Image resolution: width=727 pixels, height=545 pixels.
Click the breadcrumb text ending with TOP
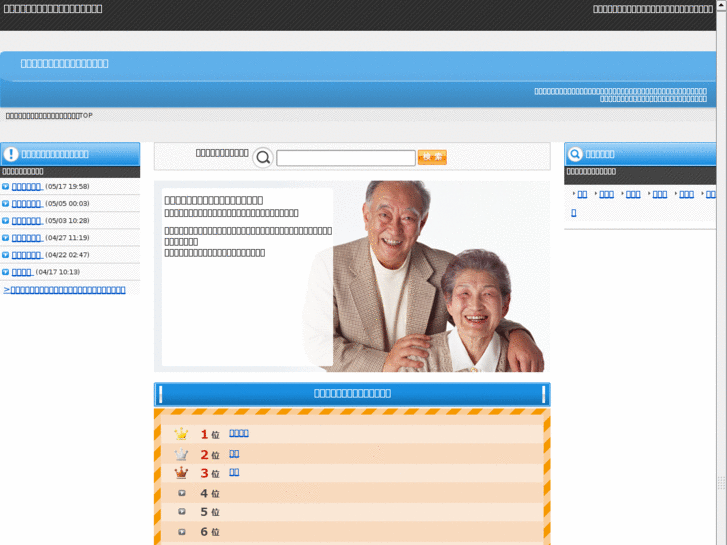(49, 115)
